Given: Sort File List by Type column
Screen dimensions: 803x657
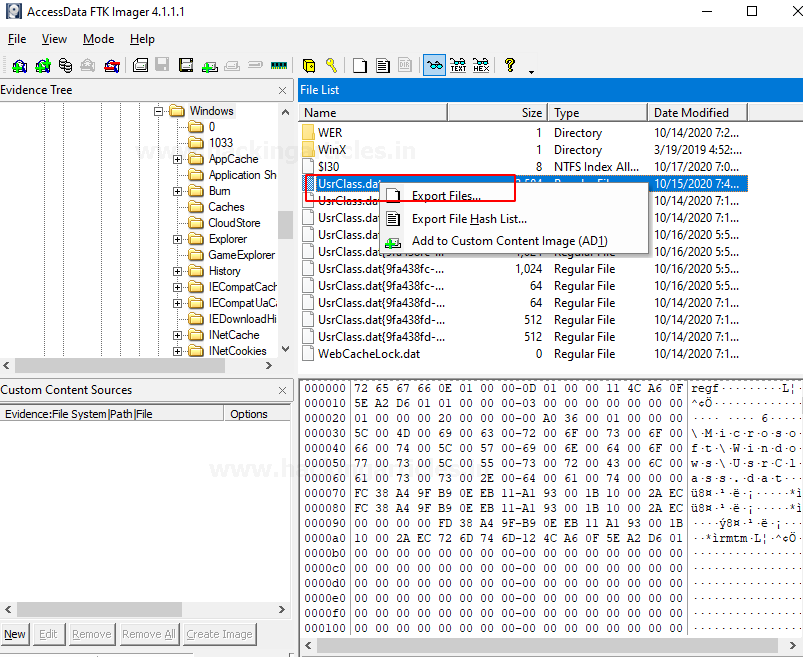Looking at the screenshot, I should click(x=598, y=113).
